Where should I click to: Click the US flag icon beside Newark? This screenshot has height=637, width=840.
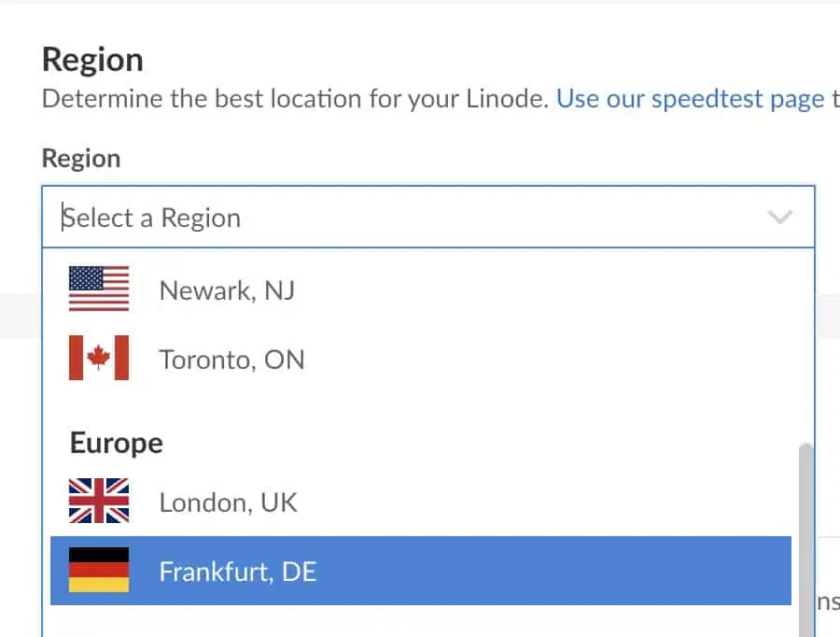click(x=99, y=290)
